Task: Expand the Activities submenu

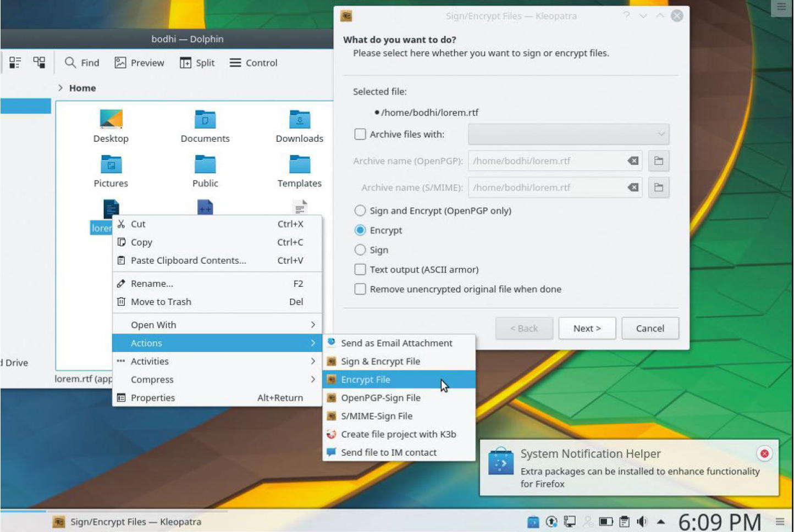Action: pyautogui.click(x=217, y=361)
